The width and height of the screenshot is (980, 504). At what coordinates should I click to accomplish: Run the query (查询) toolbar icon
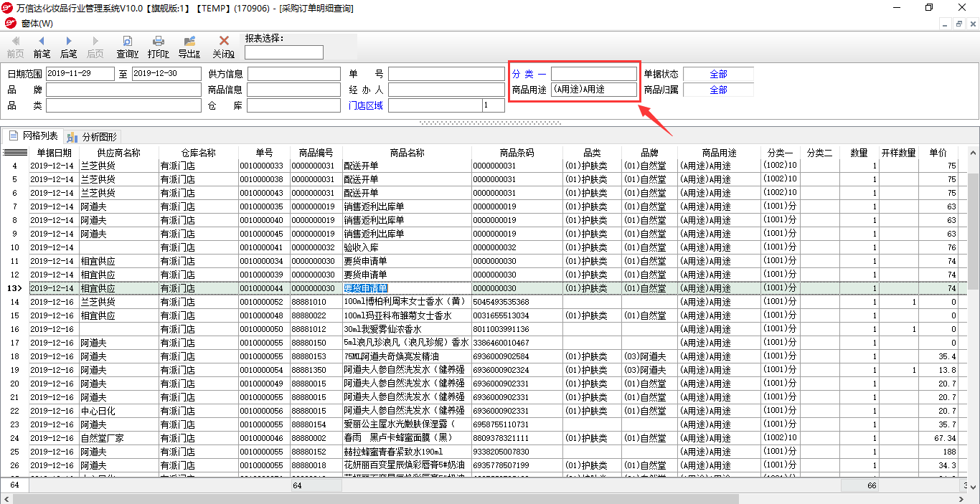pyautogui.click(x=127, y=47)
